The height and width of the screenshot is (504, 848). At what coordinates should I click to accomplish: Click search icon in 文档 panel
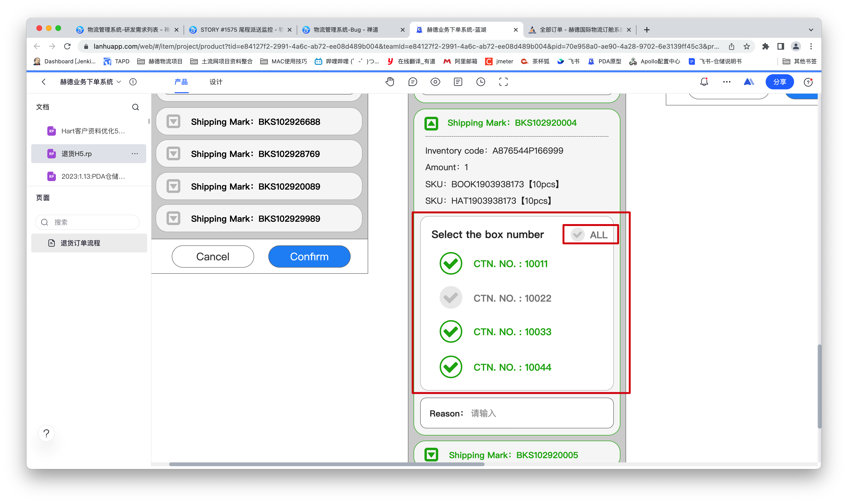tap(135, 107)
